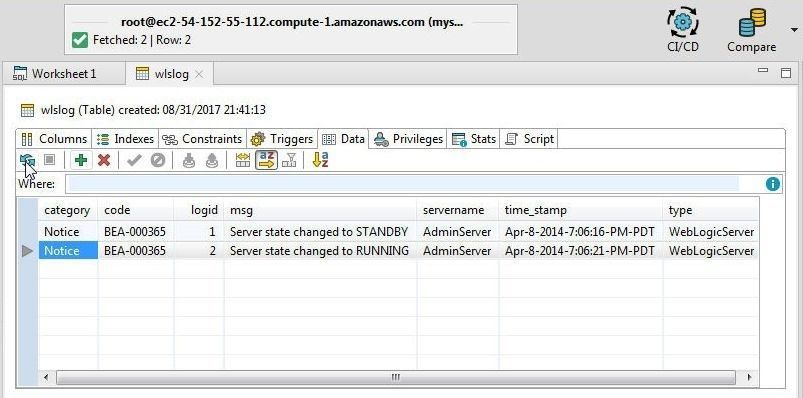
Task: Maximize the editor panel
Action: click(786, 73)
